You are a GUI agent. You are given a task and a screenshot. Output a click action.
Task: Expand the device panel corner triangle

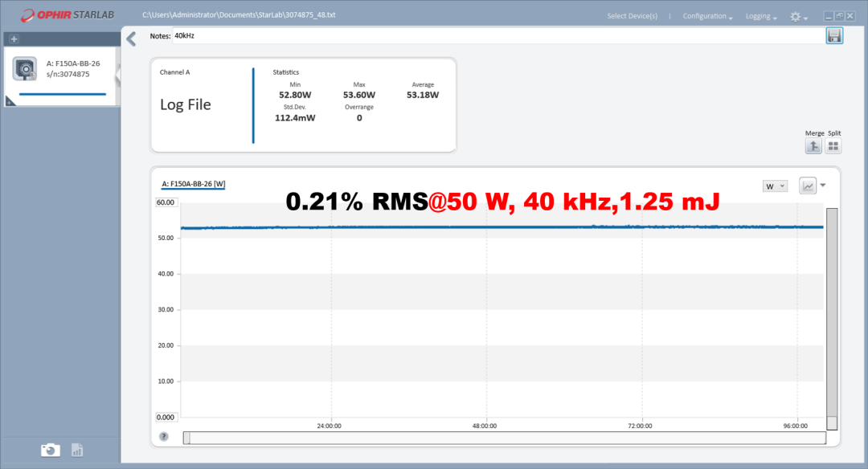tap(10, 101)
